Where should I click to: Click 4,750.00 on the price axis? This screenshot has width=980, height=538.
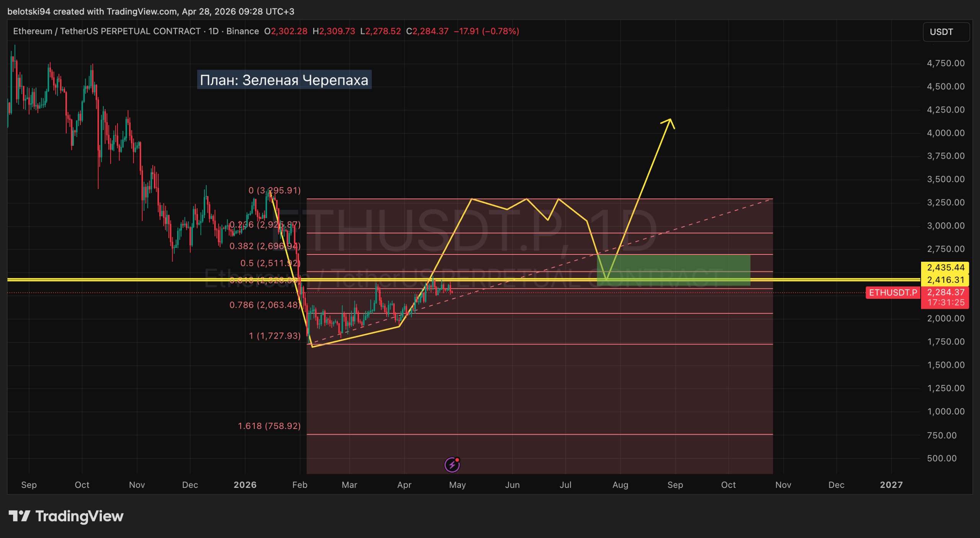coord(946,63)
